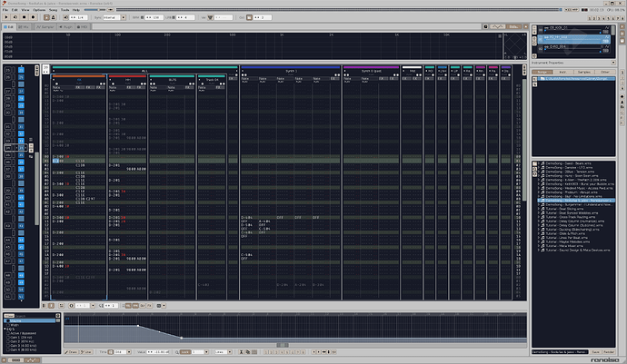Viewport: 627px width, 364px height.
Task: Click the loop pattern icon next to Play
Action: tap(15, 17)
